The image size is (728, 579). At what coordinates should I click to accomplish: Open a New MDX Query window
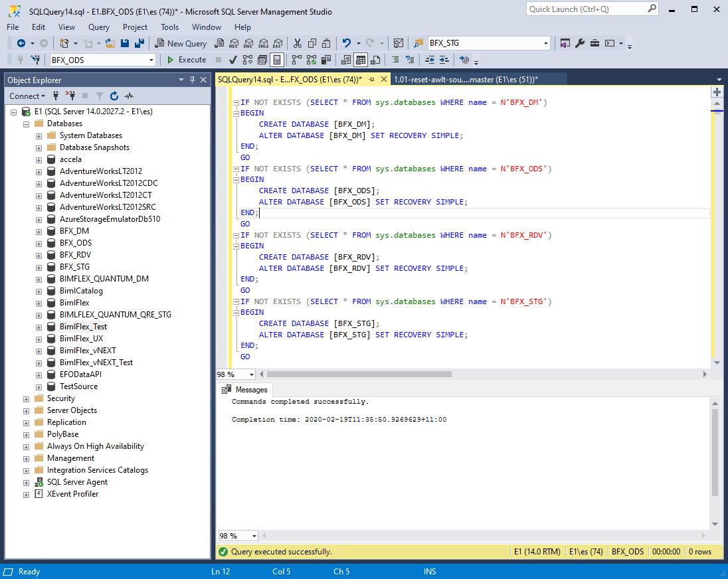click(x=233, y=43)
